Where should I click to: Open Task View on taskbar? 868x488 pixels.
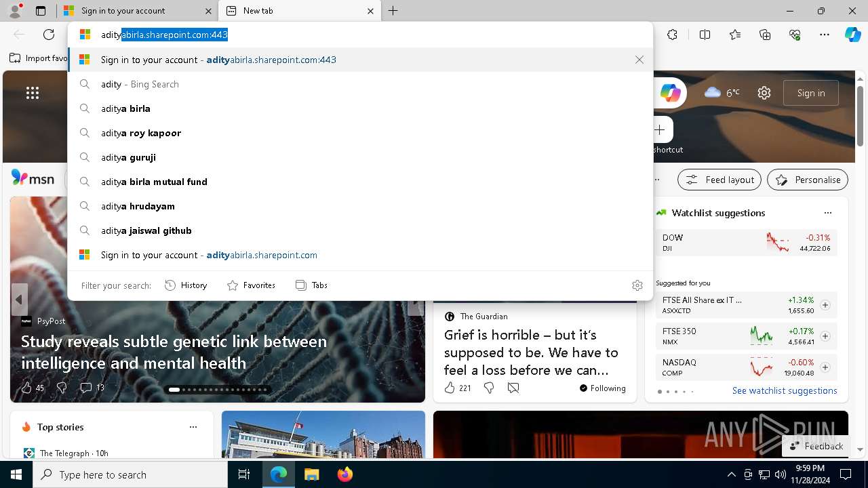tap(244, 475)
